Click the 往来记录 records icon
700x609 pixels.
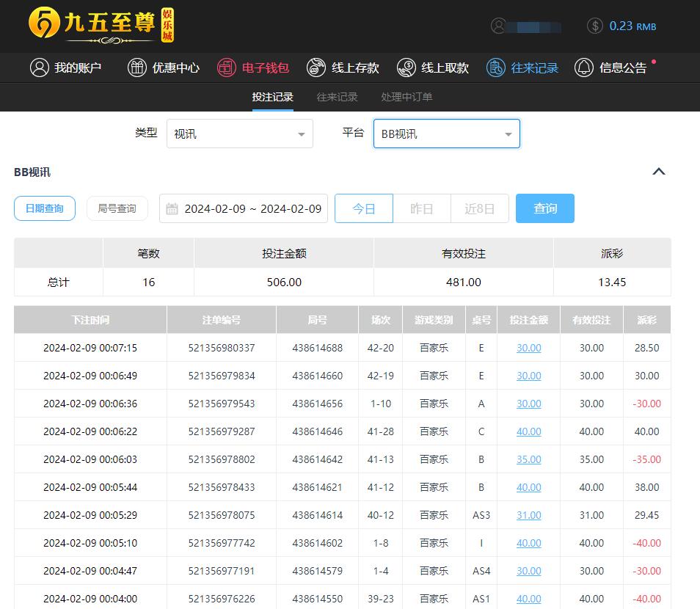(495, 68)
